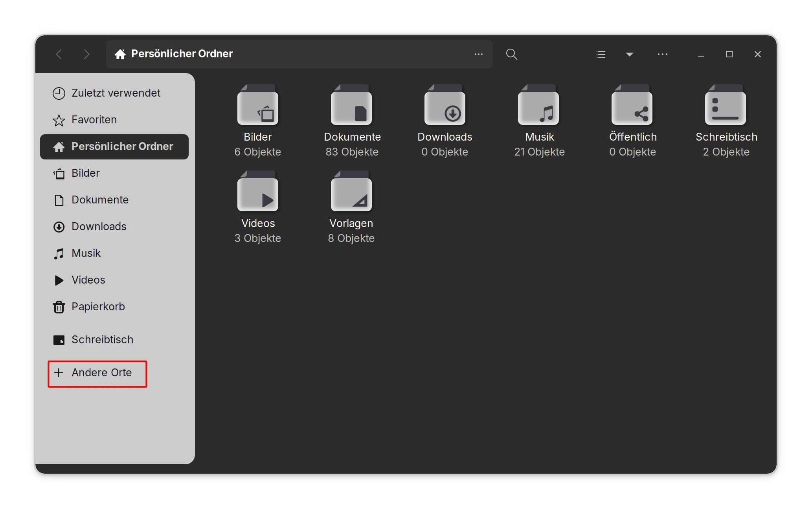Open Videos from the sidebar

coord(114,280)
